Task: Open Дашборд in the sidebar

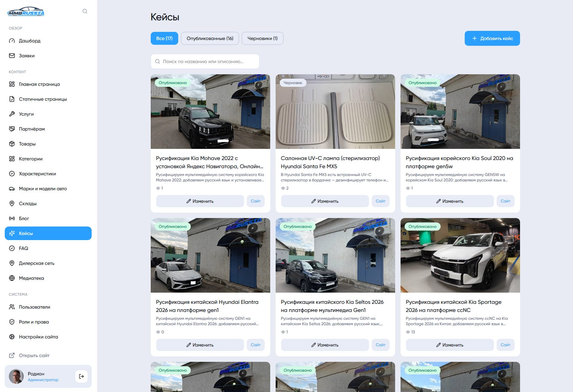Action: (48, 41)
